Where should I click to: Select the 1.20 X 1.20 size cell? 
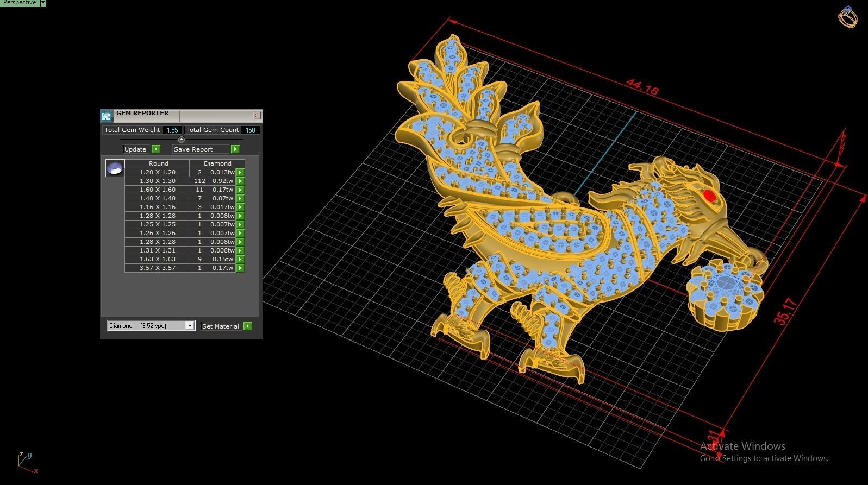click(158, 172)
